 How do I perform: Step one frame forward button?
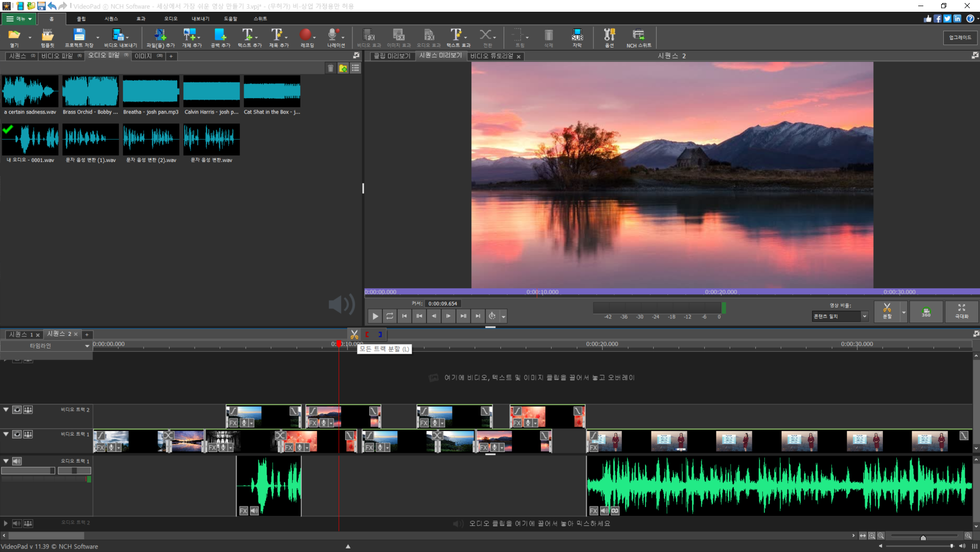pyautogui.click(x=448, y=316)
